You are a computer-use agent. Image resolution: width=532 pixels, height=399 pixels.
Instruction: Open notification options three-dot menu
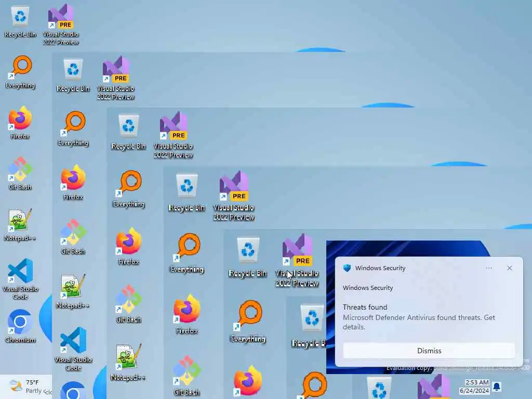pyautogui.click(x=489, y=268)
